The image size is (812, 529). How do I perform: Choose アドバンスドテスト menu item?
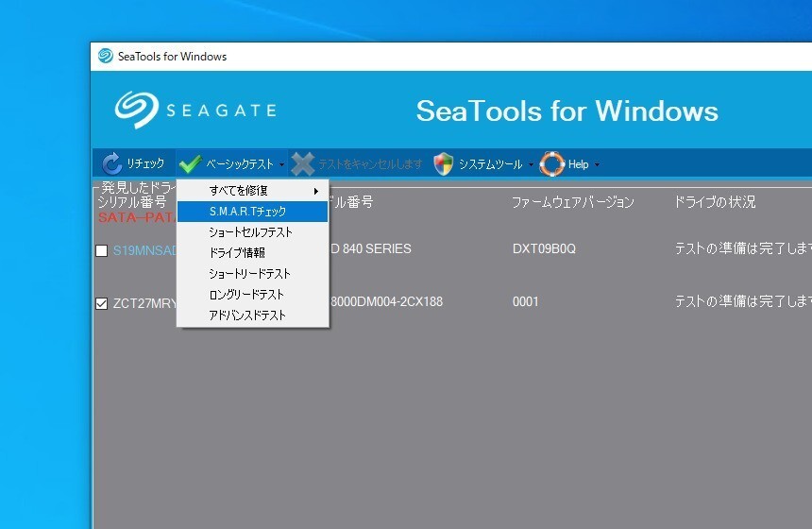coord(247,316)
